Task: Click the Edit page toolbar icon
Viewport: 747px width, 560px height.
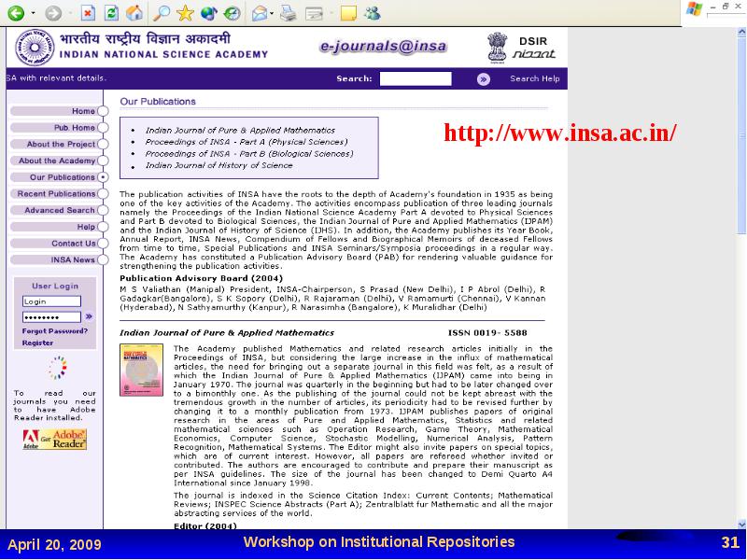Action: click(x=315, y=13)
